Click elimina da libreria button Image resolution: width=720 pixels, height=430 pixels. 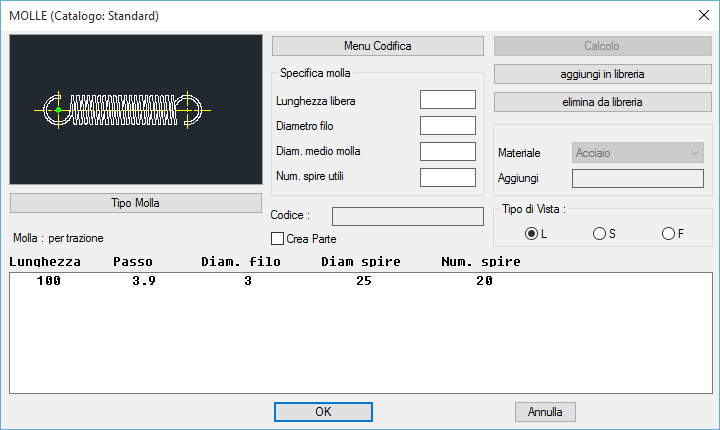tap(602, 102)
